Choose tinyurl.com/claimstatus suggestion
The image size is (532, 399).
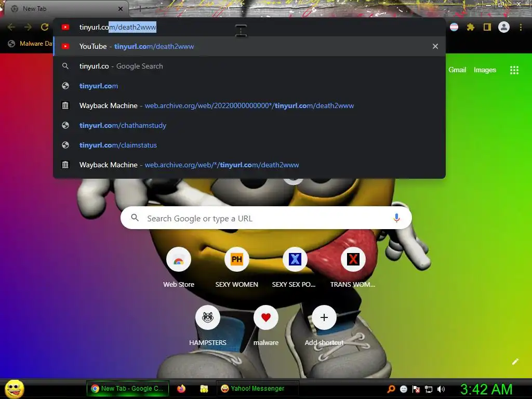click(249, 145)
